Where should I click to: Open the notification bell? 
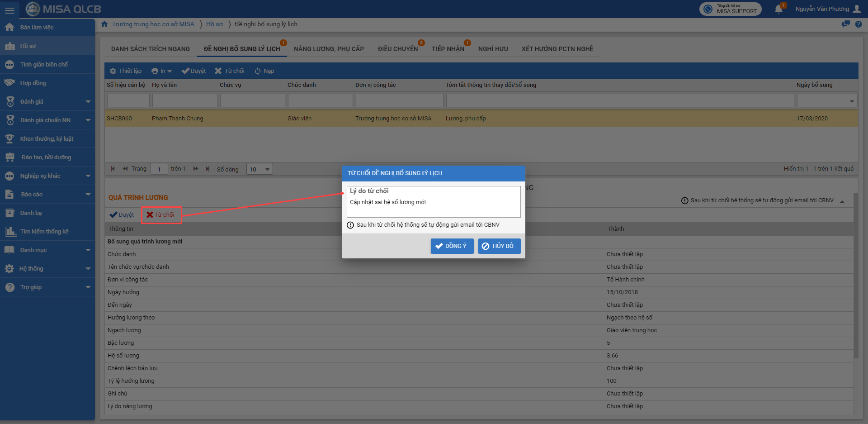coord(778,9)
